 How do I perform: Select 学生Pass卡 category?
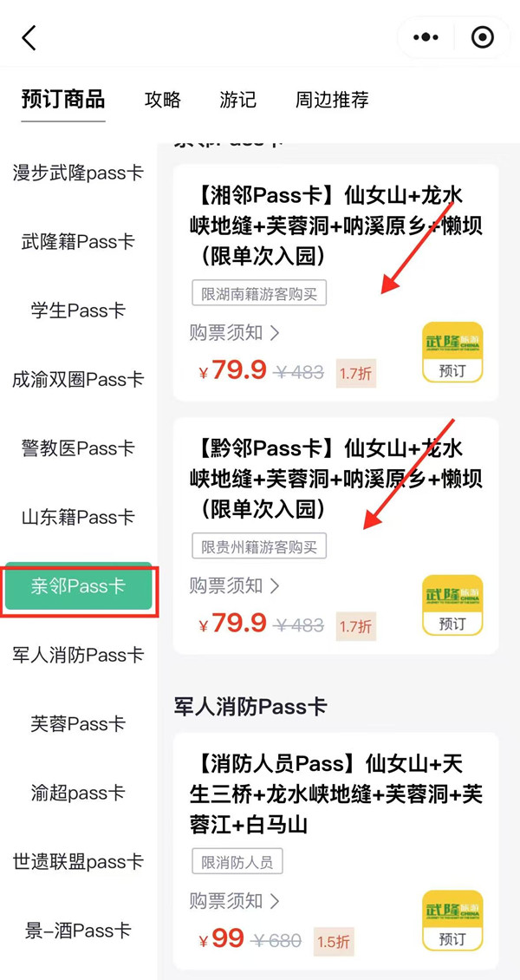point(79,310)
